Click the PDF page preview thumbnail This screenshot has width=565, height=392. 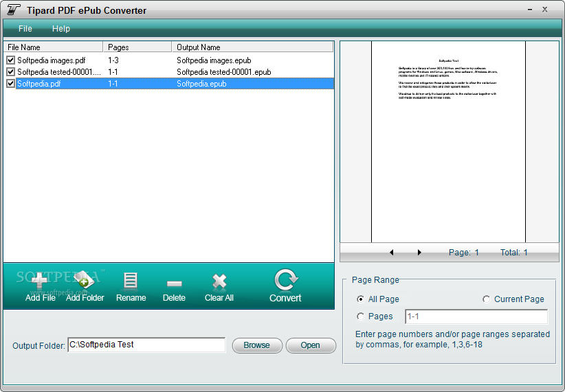(x=449, y=141)
